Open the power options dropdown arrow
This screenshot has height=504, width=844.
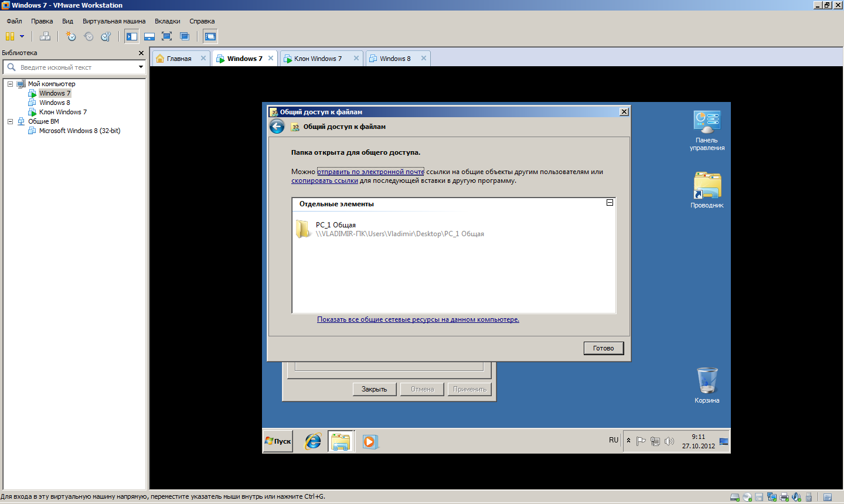[x=22, y=36]
